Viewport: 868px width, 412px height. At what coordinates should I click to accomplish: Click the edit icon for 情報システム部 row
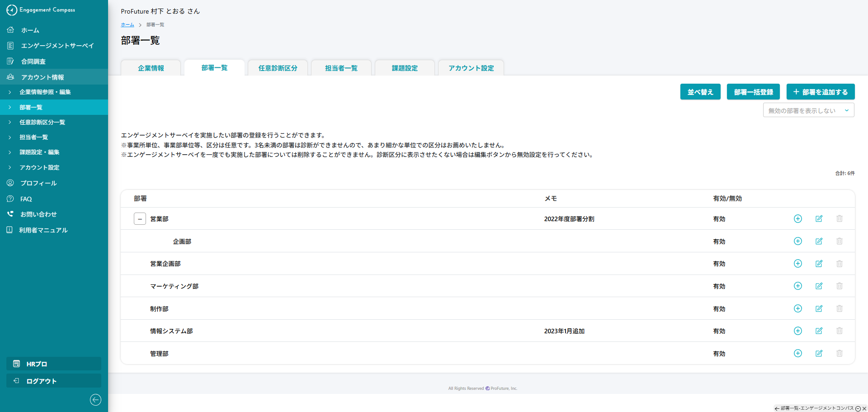click(x=819, y=331)
